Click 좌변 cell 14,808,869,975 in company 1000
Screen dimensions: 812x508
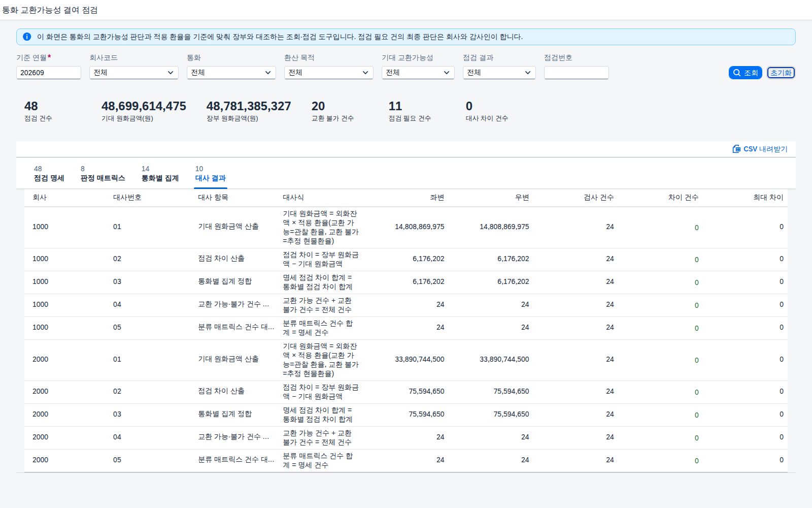(420, 227)
